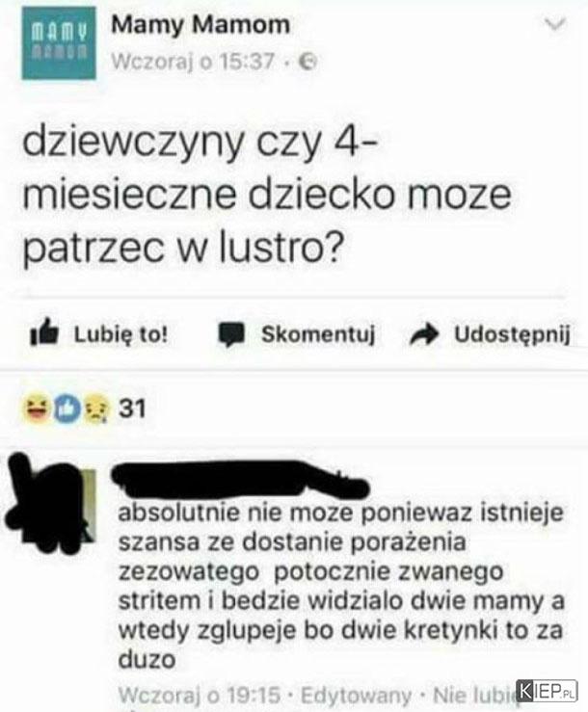Viewport: 588px width, 712px height.
Task: Open the comment timestamp Wczoraj o 19:15
Action: (x=199, y=695)
